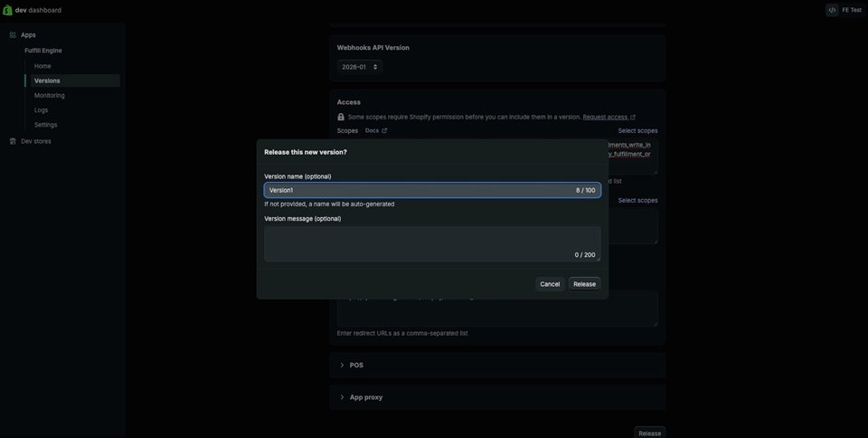
Task: Click the Request access link
Action: tap(605, 118)
